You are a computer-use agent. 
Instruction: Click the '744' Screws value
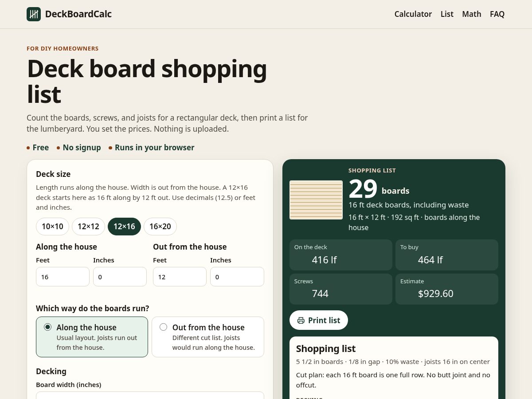pyautogui.click(x=320, y=293)
